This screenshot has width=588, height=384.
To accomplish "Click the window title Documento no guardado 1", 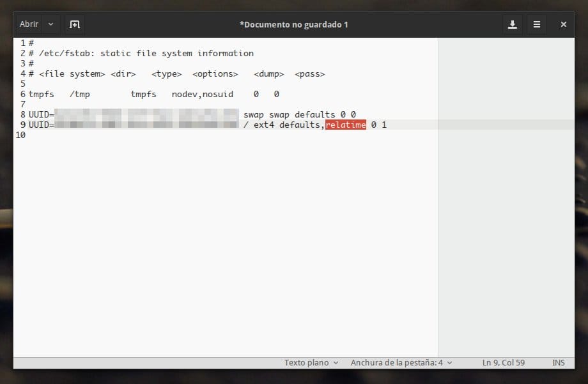I will (294, 25).
